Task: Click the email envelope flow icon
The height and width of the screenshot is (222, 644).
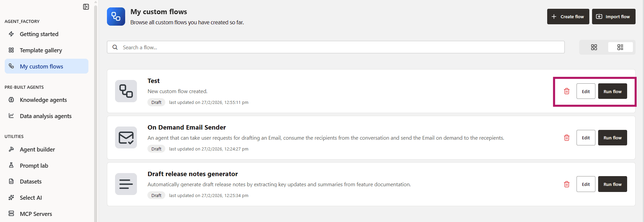Action: click(126, 138)
